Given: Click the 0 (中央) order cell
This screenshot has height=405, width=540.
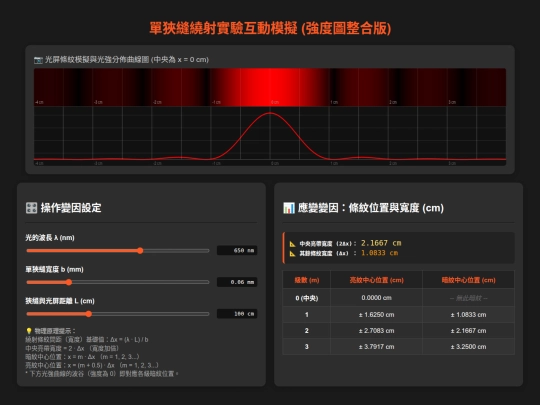Looking at the screenshot, I should (x=307, y=298).
